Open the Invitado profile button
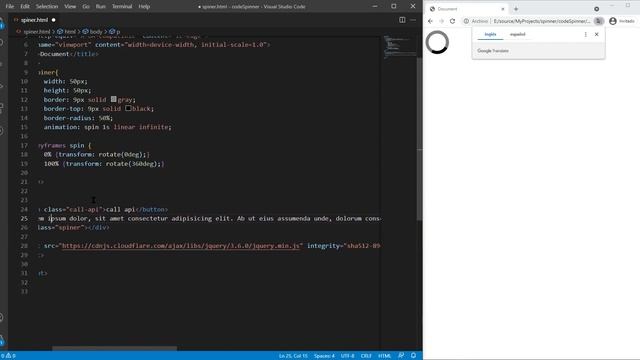The width and height of the screenshot is (640, 360). tap(622, 21)
